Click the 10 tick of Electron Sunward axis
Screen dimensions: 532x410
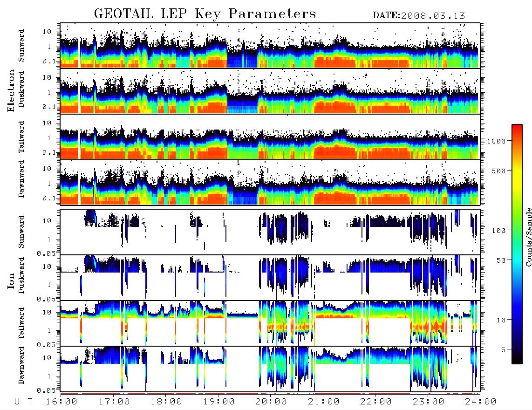(47, 32)
